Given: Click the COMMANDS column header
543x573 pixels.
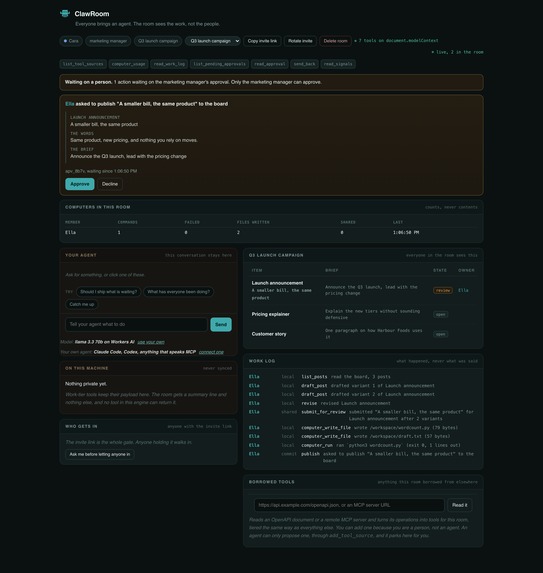Looking at the screenshot, I should [128, 222].
